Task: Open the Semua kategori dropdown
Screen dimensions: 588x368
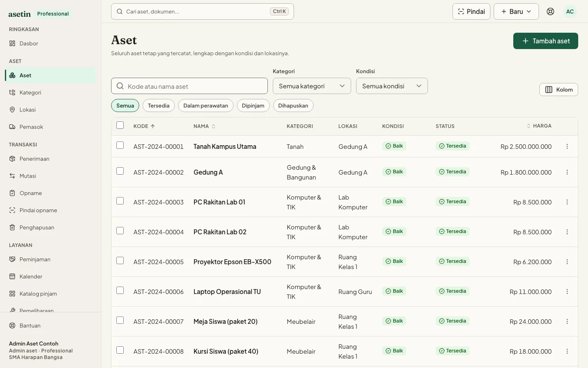Action: (312, 86)
